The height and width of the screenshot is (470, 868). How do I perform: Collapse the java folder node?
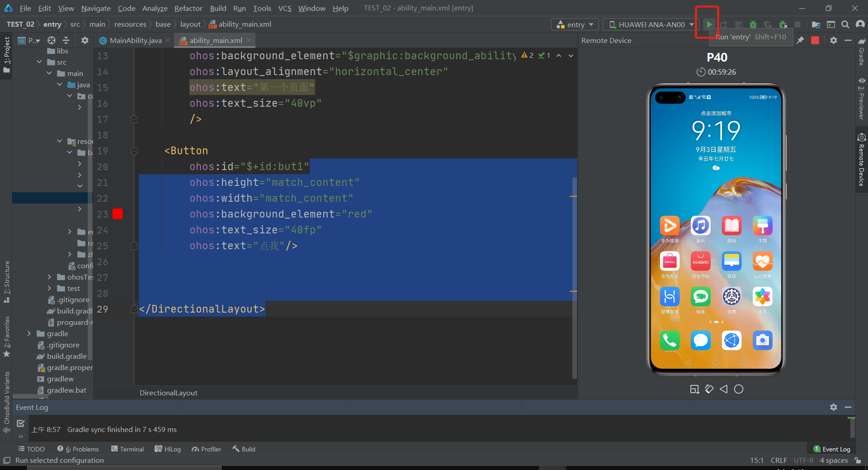pos(60,85)
